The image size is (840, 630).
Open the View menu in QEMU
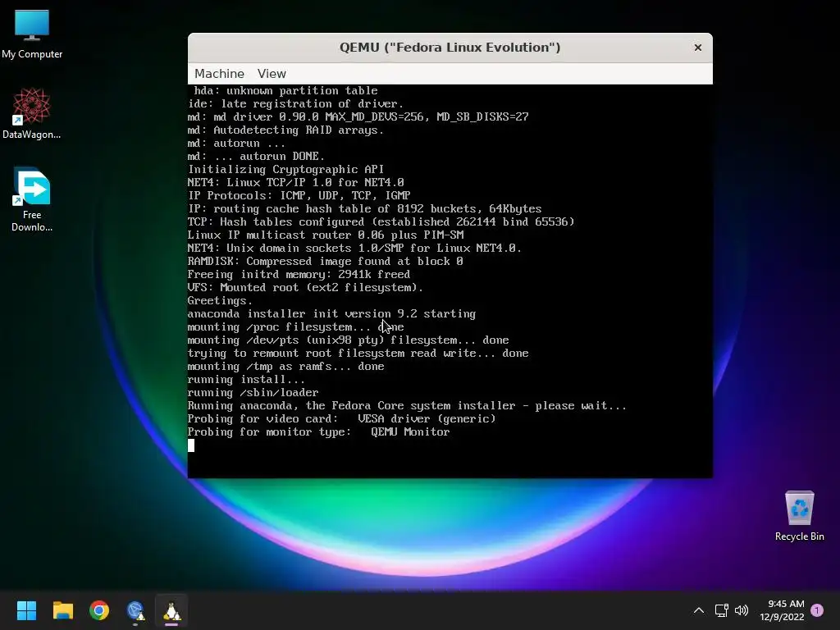pos(272,73)
